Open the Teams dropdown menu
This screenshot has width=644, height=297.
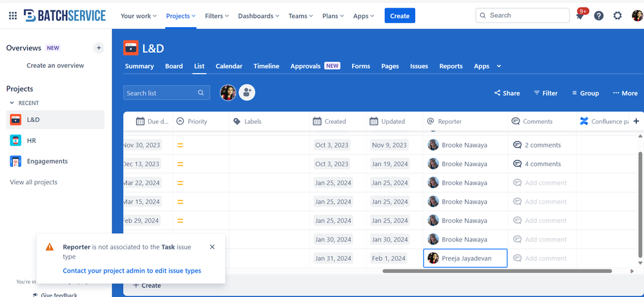click(x=300, y=16)
